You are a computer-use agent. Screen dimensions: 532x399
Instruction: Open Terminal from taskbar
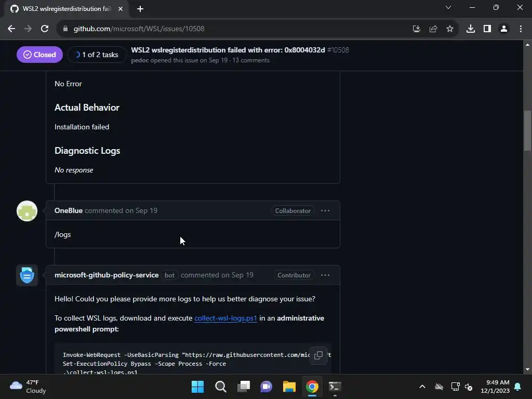[x=335, y=387]
